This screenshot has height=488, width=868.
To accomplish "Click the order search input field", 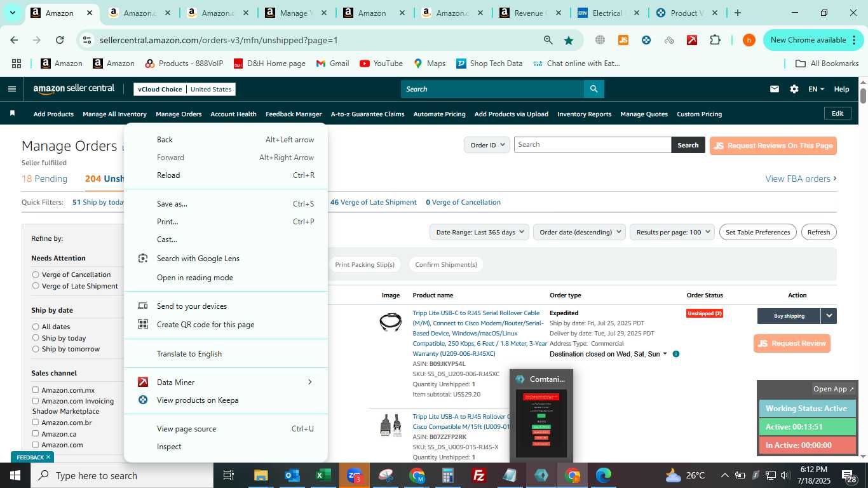I will 592,145.
